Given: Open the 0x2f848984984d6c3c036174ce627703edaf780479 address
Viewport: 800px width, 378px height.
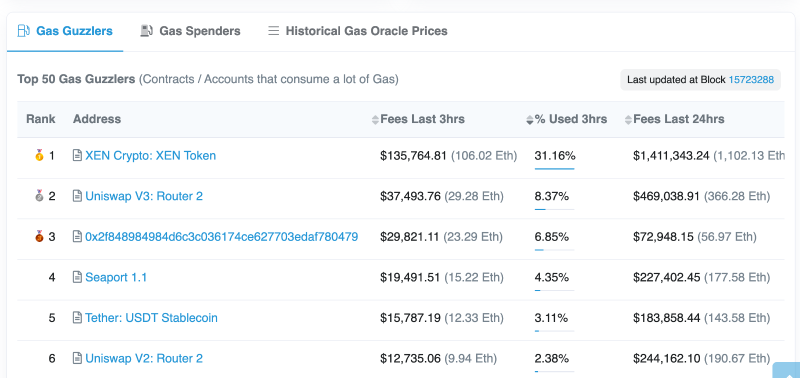Looking at the screenshot, I should tap(221, 237).
